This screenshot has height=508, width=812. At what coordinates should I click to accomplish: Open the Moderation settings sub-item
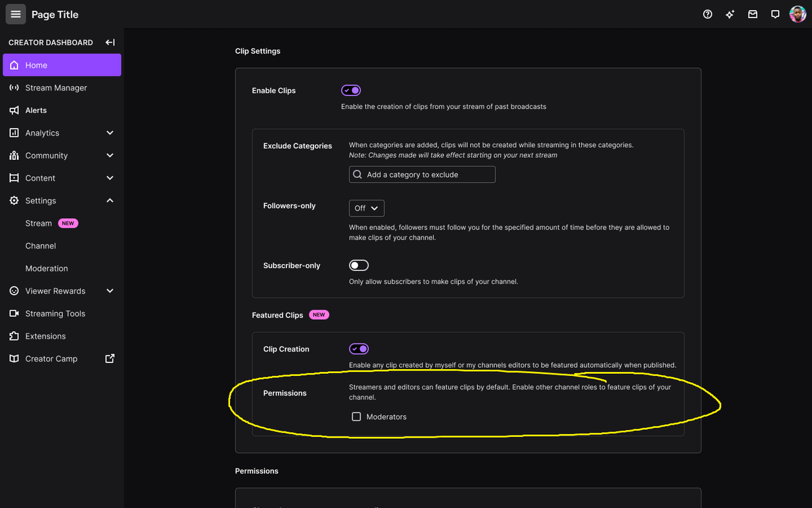47,268
